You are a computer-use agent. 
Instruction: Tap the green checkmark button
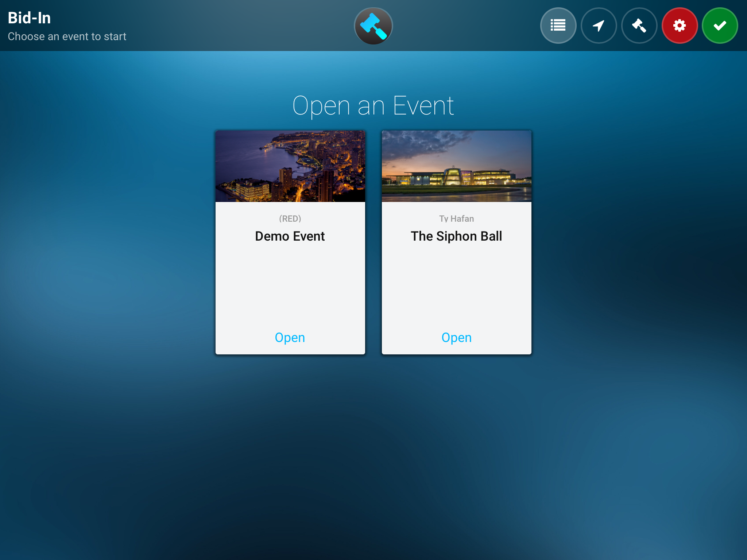click(x=720, y=26)
